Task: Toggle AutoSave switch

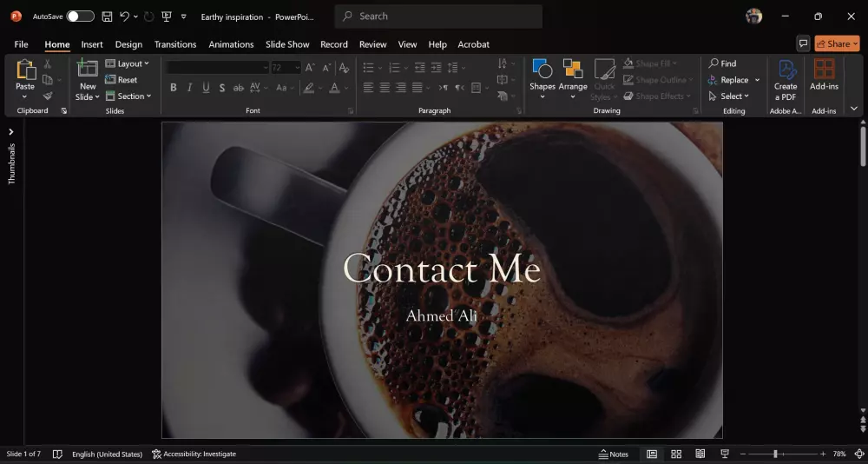Action: [x=80, y=17]
